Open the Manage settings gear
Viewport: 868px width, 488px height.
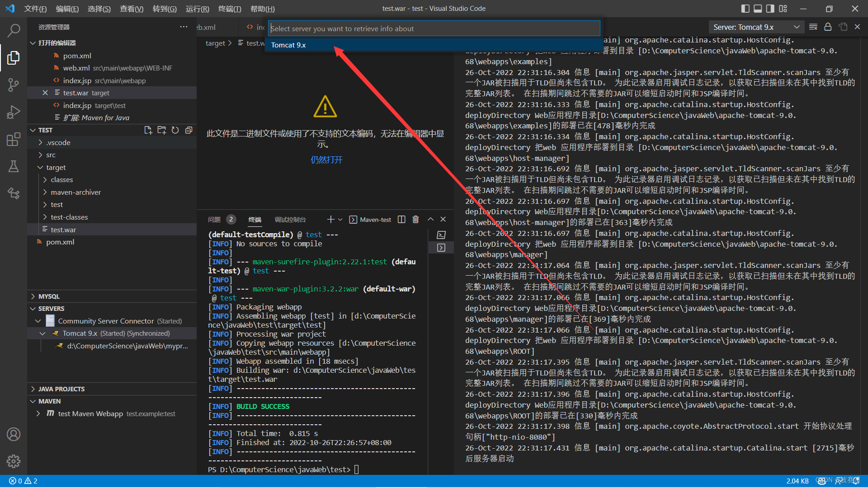pos(14,461)
